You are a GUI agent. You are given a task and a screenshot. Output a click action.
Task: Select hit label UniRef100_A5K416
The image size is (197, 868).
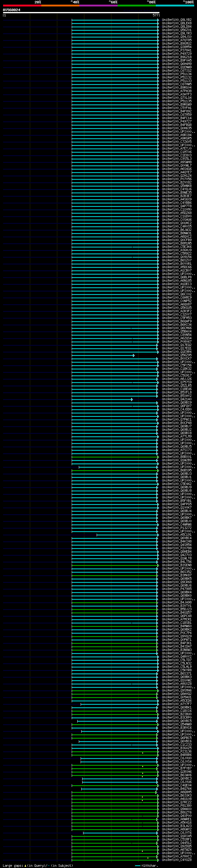[x=176, y=822]
